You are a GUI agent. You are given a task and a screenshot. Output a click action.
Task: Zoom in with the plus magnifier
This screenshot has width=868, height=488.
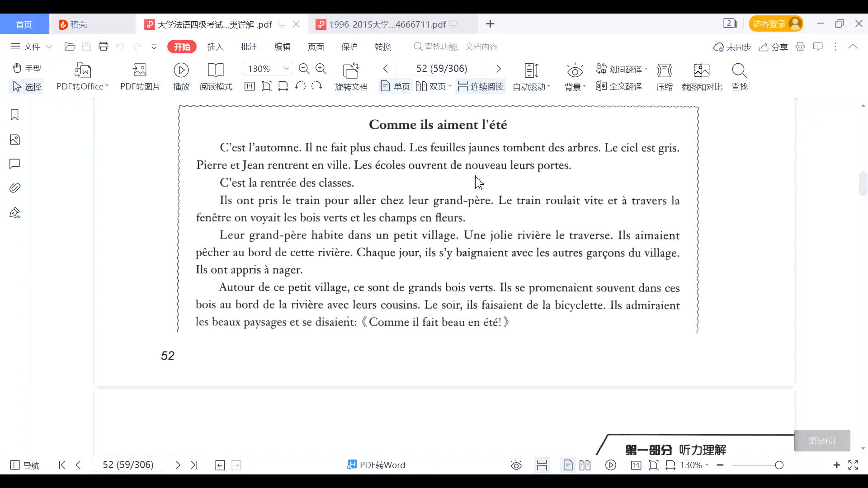(x=321, y=69)
